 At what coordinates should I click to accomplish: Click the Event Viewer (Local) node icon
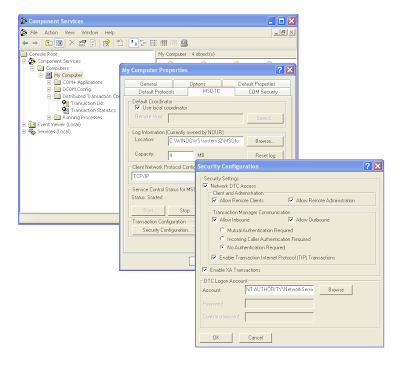[32, 125]
